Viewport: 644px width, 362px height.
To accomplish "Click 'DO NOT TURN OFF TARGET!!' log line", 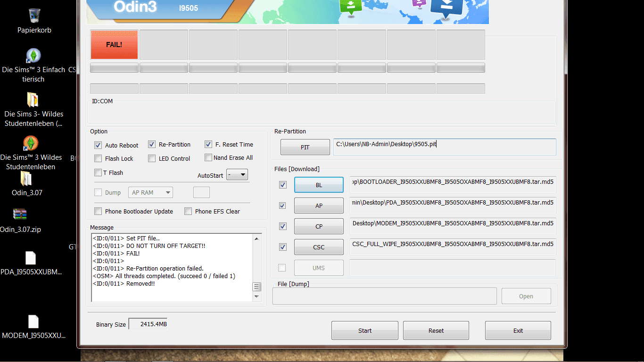I will coord(149,246).
